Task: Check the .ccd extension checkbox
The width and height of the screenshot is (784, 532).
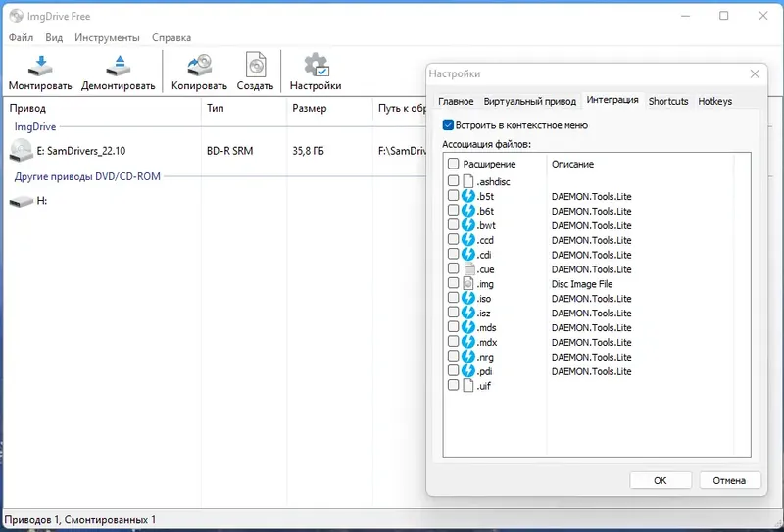Action: click(453, 238)
